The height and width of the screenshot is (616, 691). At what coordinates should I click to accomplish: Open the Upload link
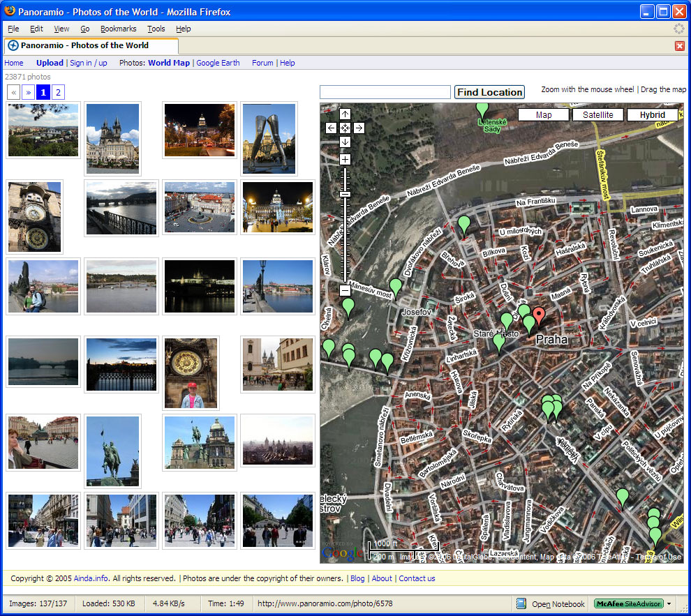(50, 63)
